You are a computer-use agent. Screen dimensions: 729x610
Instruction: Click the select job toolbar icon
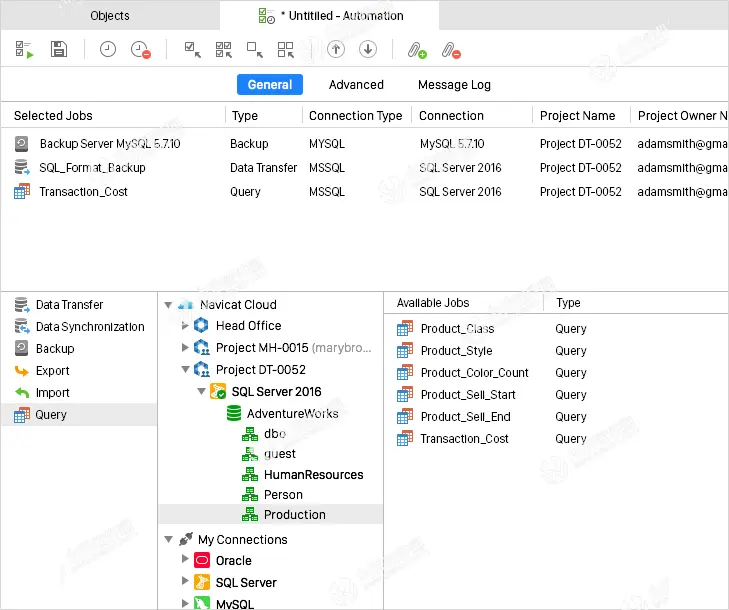[192, 49]
